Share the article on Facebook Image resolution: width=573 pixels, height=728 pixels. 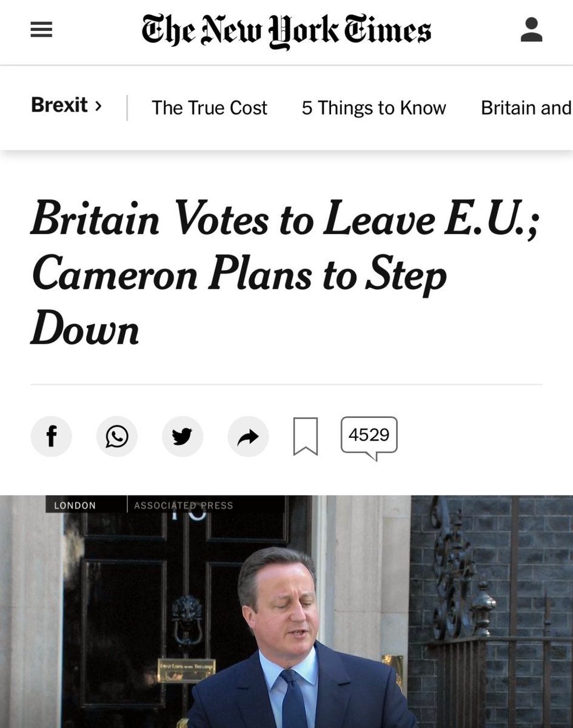click(52, 436)
